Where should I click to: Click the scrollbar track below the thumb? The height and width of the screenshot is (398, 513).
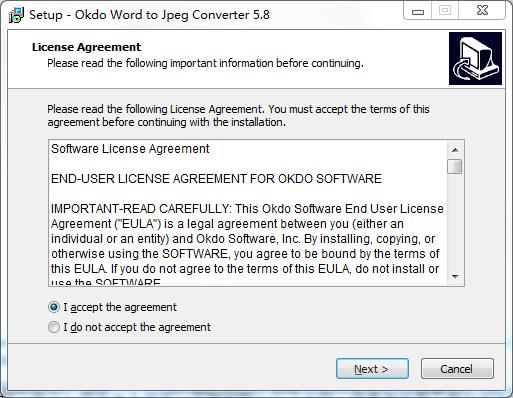coord(455,221)
